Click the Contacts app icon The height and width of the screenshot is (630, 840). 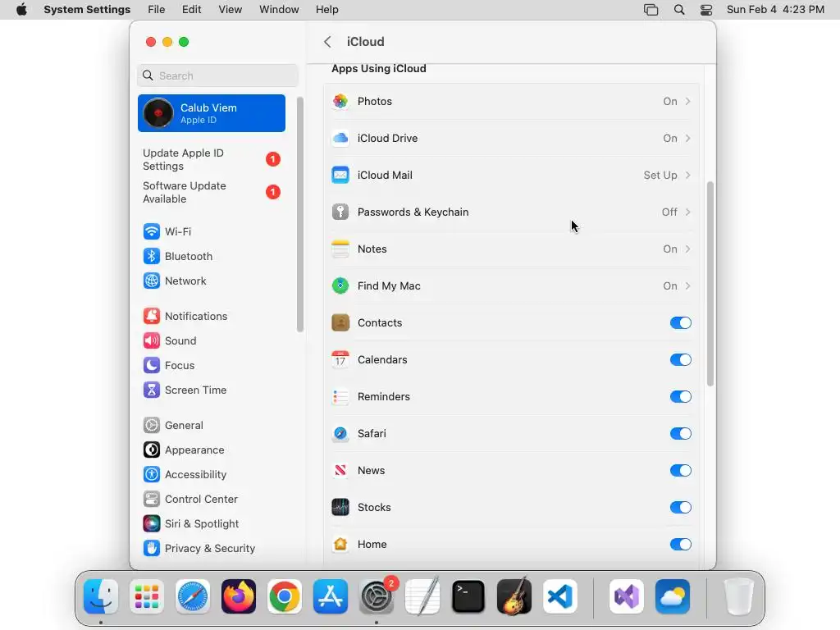click(340, 323)
